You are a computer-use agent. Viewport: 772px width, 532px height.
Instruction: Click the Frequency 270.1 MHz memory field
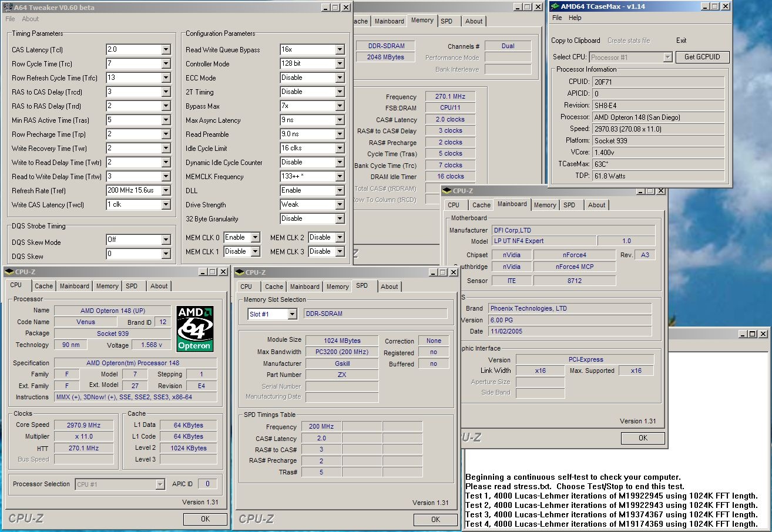pos(451,97)
